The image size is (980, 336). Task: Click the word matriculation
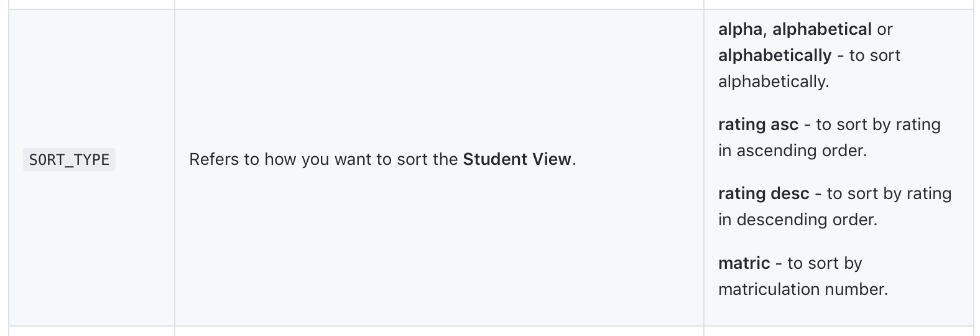(x=769, y=289)
